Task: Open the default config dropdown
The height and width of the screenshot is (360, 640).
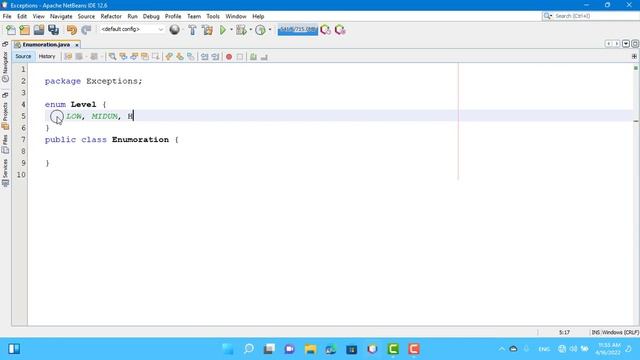Action: tap(132, 29)
